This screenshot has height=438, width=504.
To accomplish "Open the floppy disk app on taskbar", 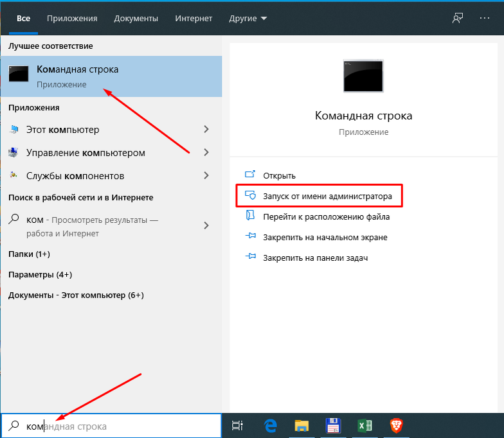I will [x=333, y=425].
